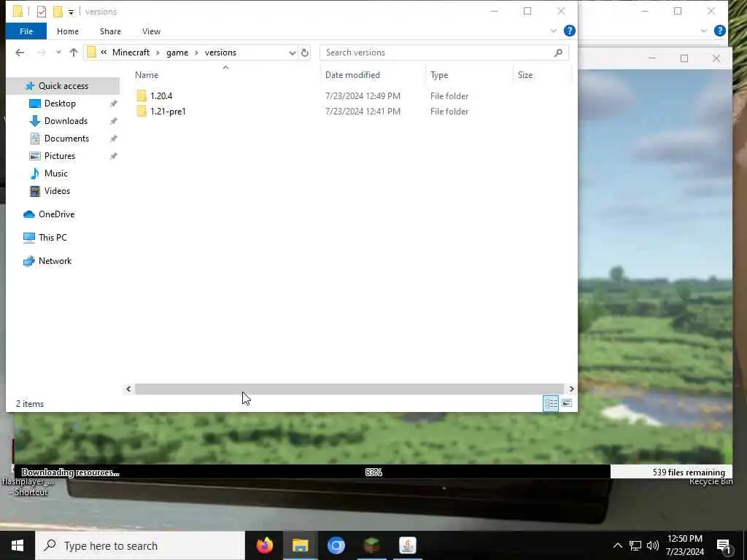The image size is (747, 560).
Task: Open Network in the navigation pane
Action: (x=55, y=261)
